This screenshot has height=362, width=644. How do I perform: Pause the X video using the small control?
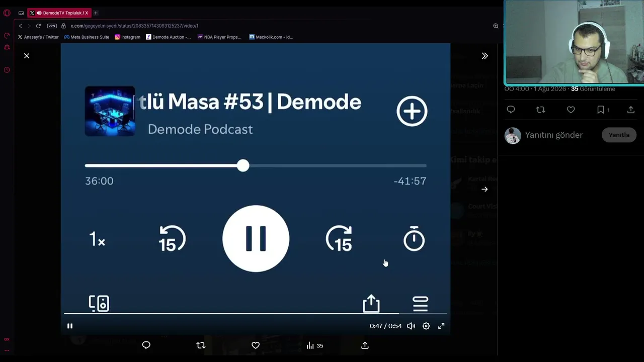[70, 326]
